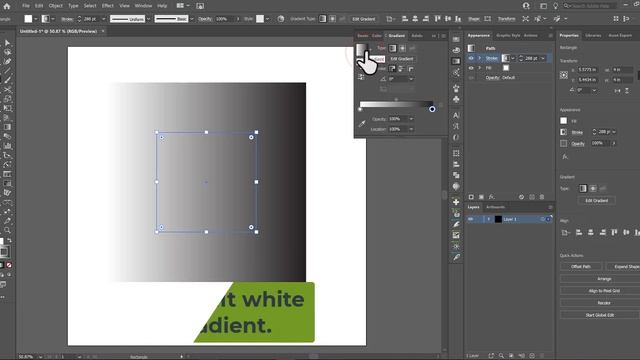The image size is (640, 360).
Task: Switch to the Artboards tab
Action: [495, 207]
